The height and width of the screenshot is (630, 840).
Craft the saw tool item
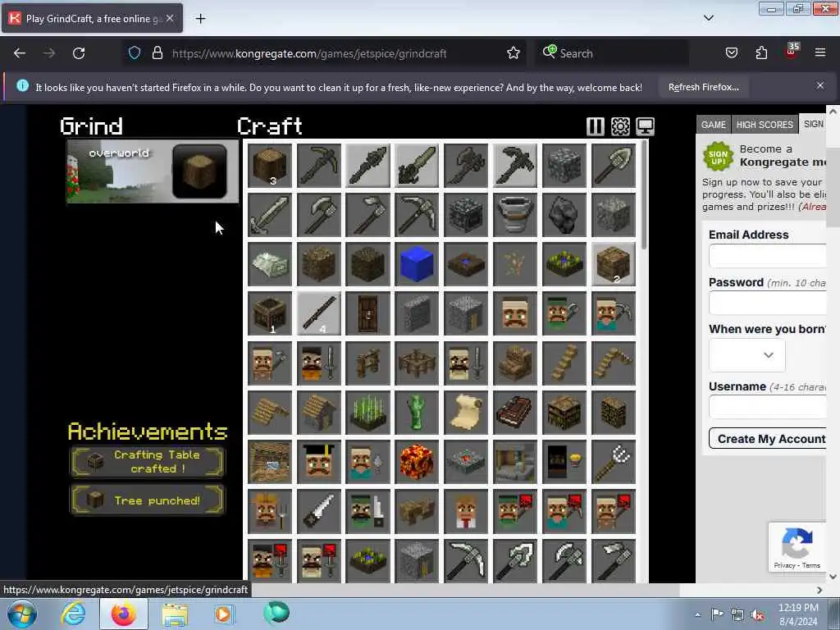[319, 511]
